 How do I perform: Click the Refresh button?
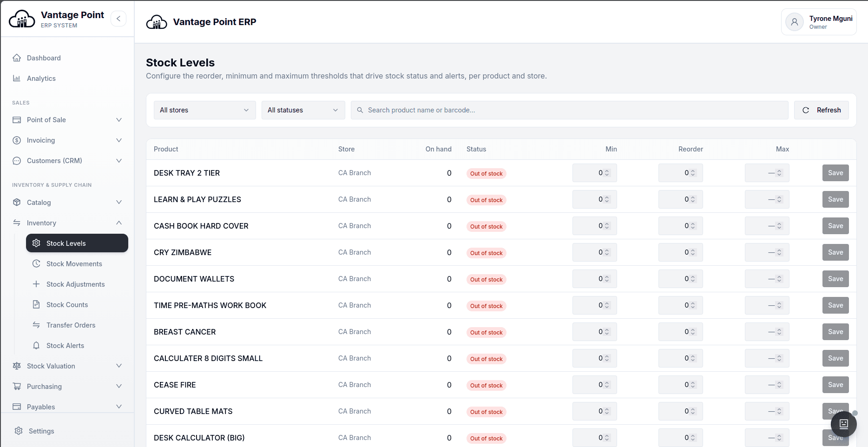point(822,110)
